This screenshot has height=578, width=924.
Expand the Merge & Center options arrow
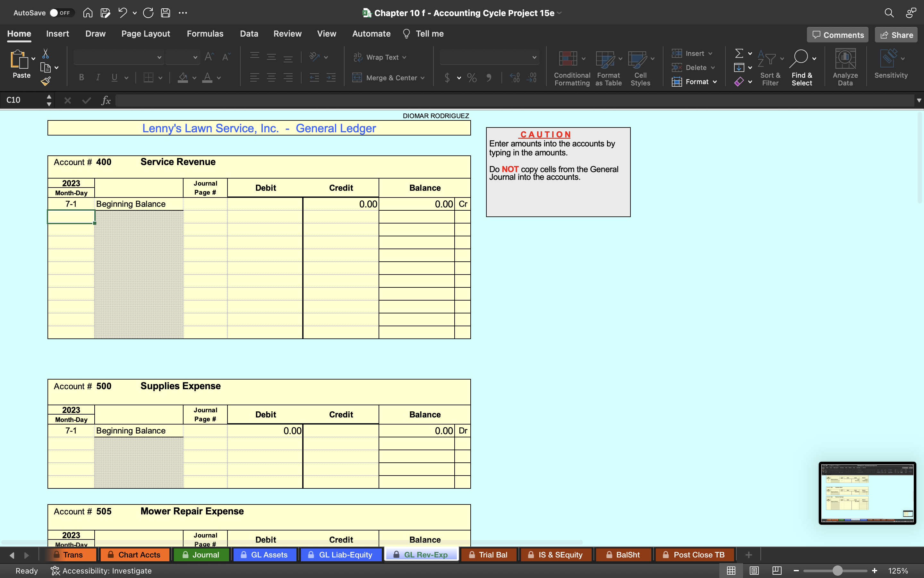click(423, 78)
